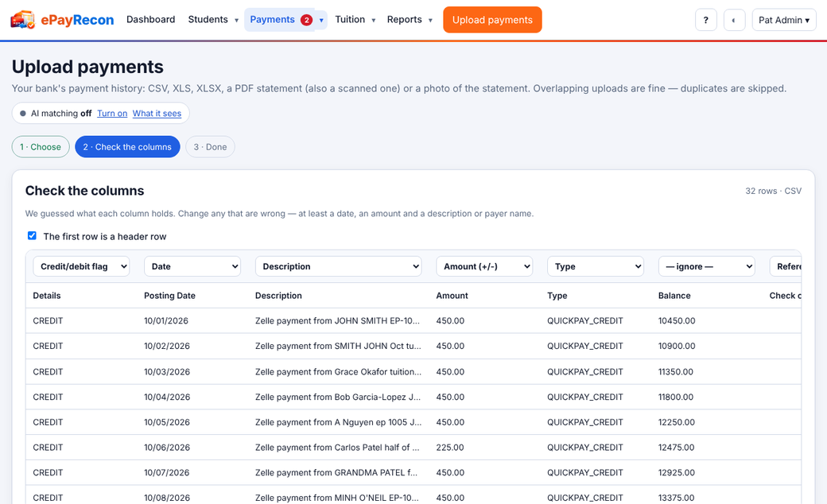This screenshot has width=827, height=504.
Task: Click the ePayRecon brand name
Action: tap(78, 20)
